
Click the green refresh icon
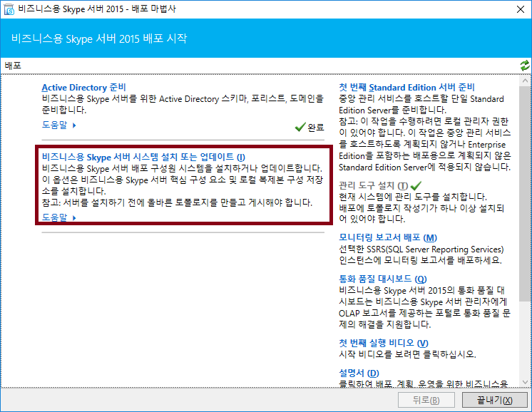point(525,65)
